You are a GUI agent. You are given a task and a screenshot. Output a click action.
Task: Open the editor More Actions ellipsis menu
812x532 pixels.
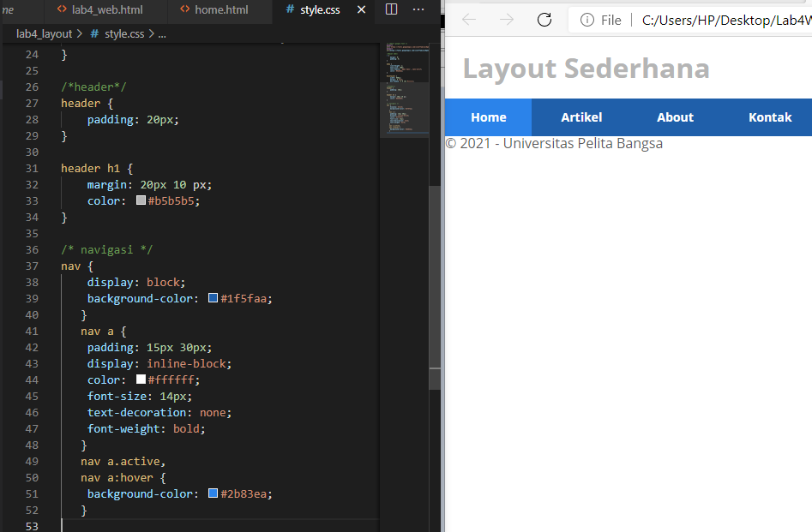pos(418,9)
